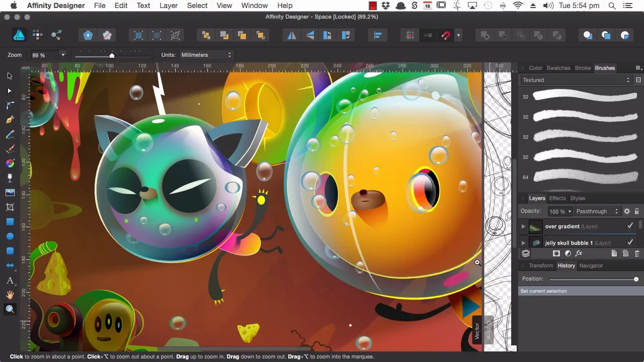Screen dimensions: 644x362
Task: Open layer effects with the fx icon
Action: tap(579, 254)
